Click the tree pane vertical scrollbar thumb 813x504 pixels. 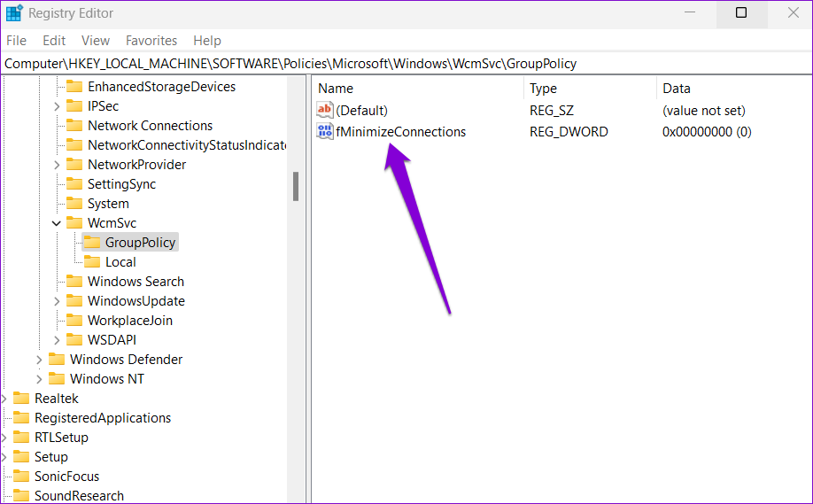click(296, 186)
